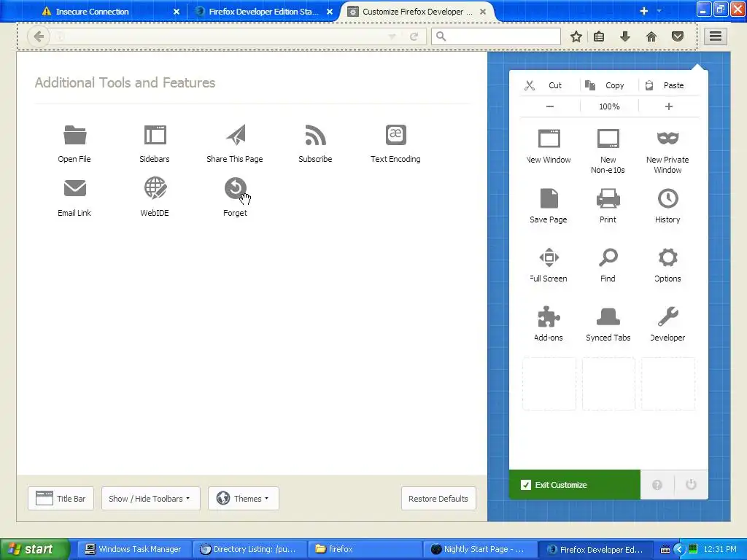Click the Copy button in menu panel

(609, 85)
